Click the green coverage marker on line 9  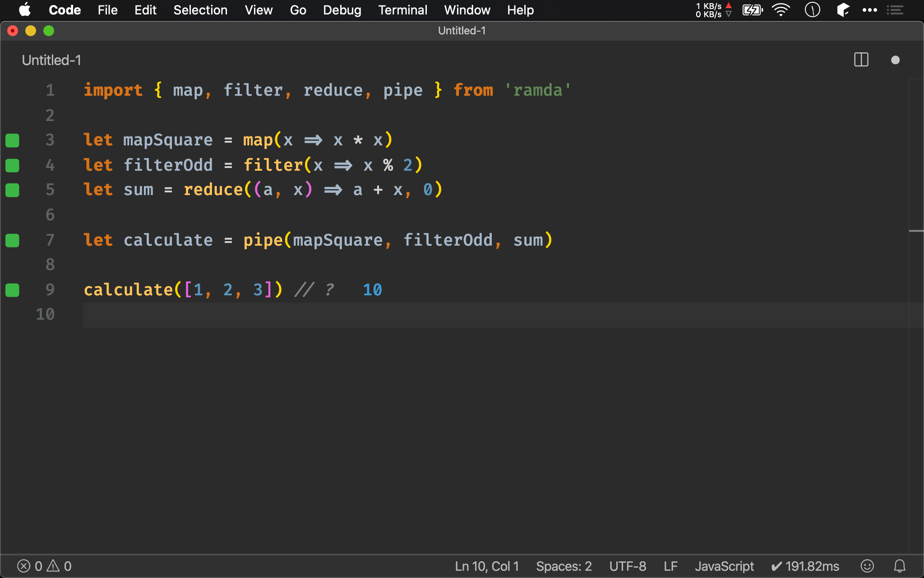point(12,290)
